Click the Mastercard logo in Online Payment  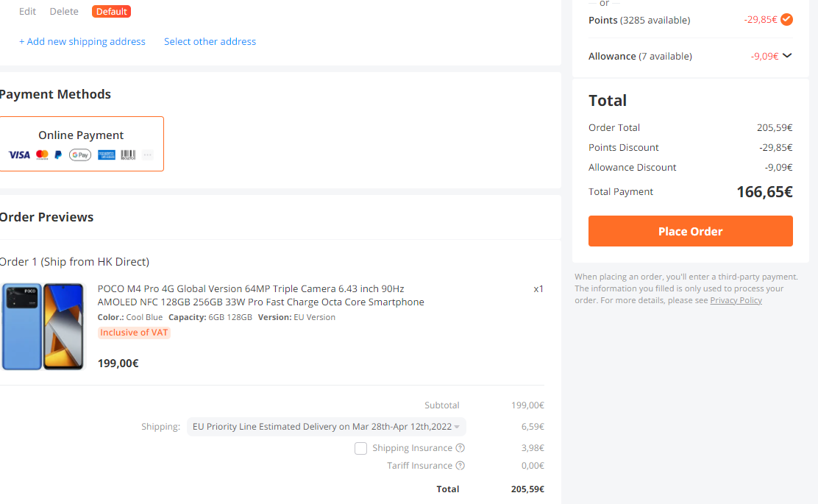coord(42,155)
